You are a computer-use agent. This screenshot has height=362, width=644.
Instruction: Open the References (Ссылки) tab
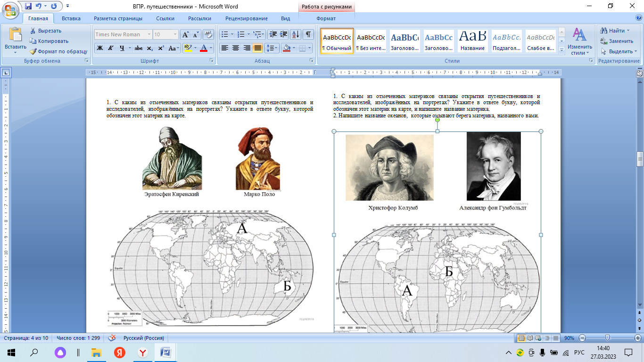click(x=165, y=18)
